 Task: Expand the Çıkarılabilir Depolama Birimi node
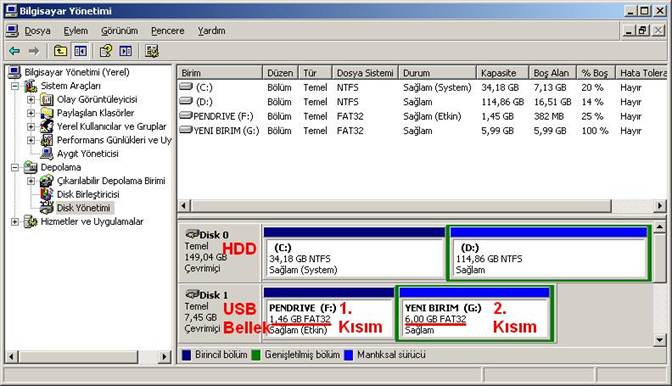[x=31, y=181]
